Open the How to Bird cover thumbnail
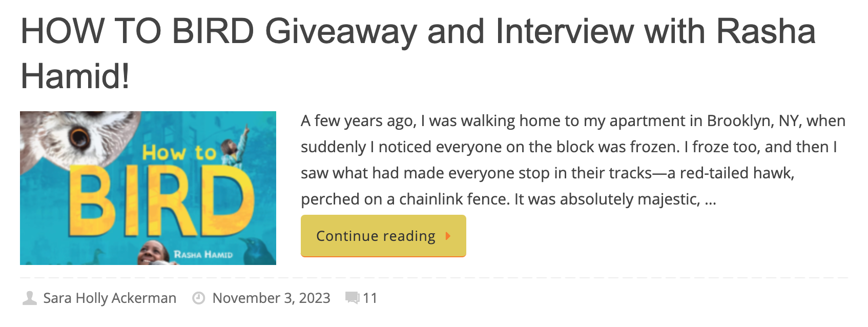The width and height of the screenshot is (868, 327). pyautogui.click(x=148, y=188)
